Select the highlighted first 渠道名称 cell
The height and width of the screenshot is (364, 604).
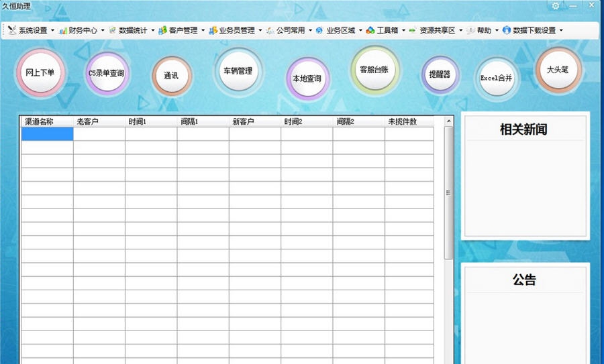(x=47, y=134)
